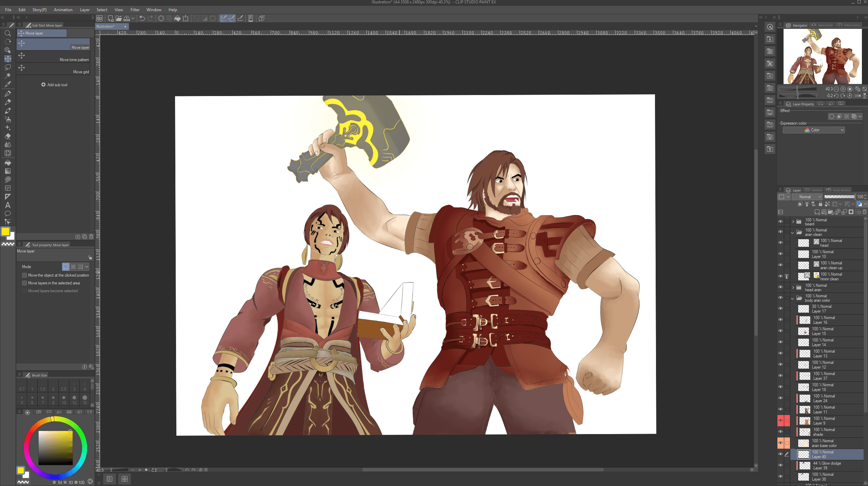Select the Layer 16 thumbnail
The width and height of the screenshot is (868, 486).
(x=805, y=320)
